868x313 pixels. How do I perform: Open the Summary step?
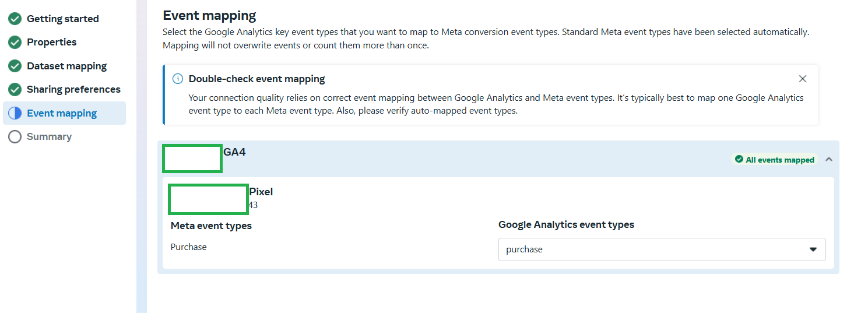pyautogui.click(x=49, y=136)
